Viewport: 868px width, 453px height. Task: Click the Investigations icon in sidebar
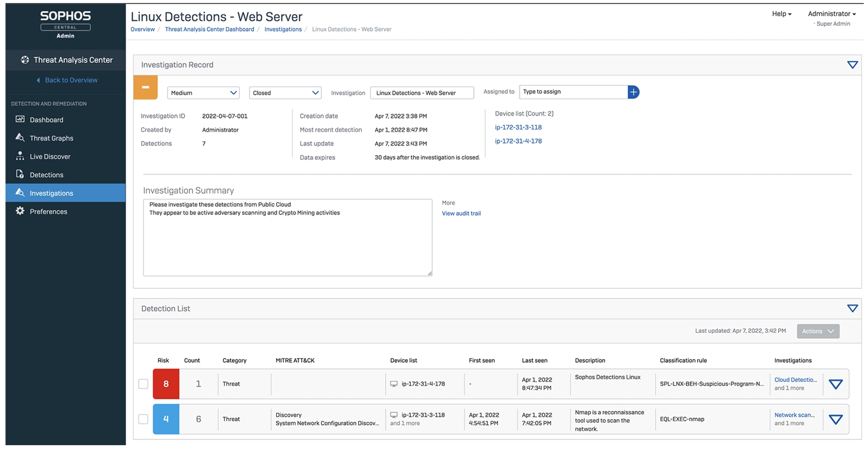pos(20,193)
